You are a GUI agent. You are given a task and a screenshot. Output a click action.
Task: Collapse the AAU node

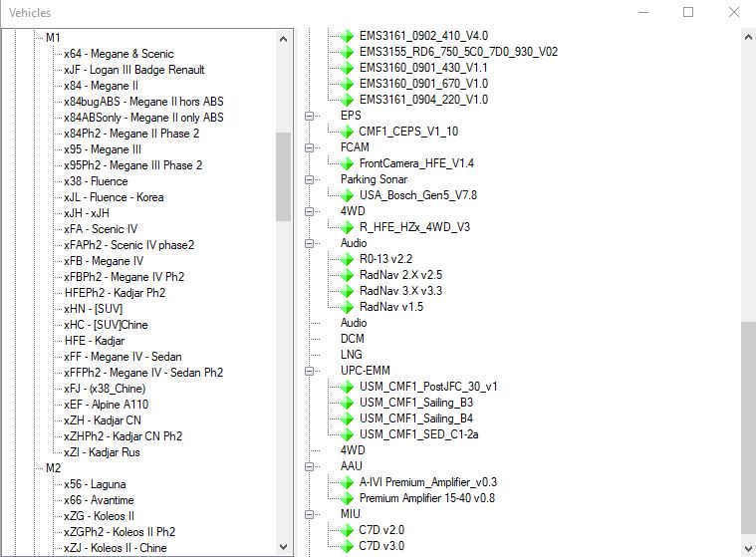pyautogui.click(x=310, y=466)
